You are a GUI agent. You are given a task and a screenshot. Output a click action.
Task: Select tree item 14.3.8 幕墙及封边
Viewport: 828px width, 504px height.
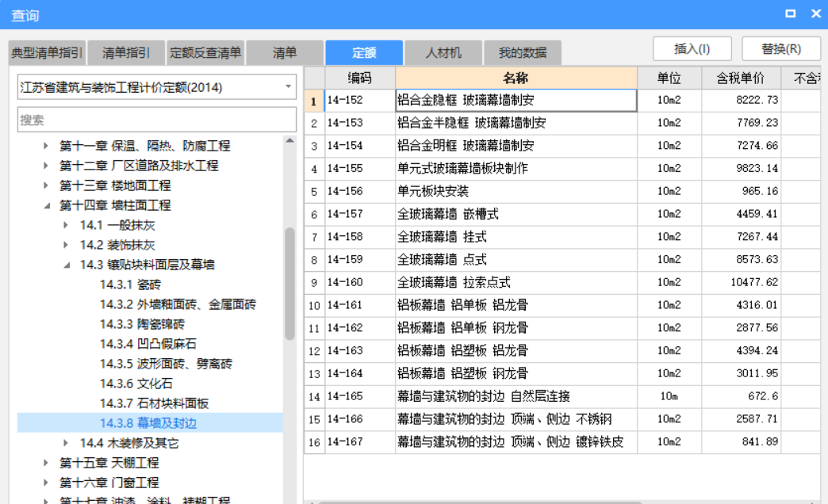148,423
